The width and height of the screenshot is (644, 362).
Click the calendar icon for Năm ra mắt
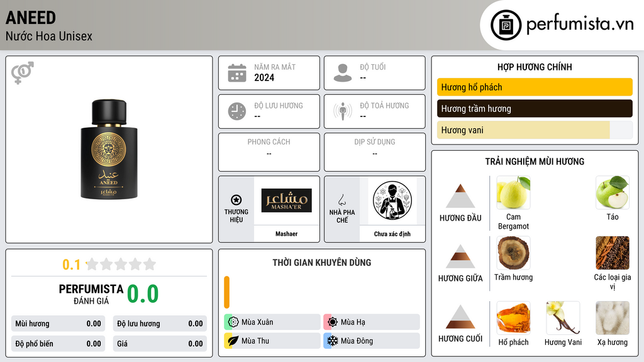237,73
